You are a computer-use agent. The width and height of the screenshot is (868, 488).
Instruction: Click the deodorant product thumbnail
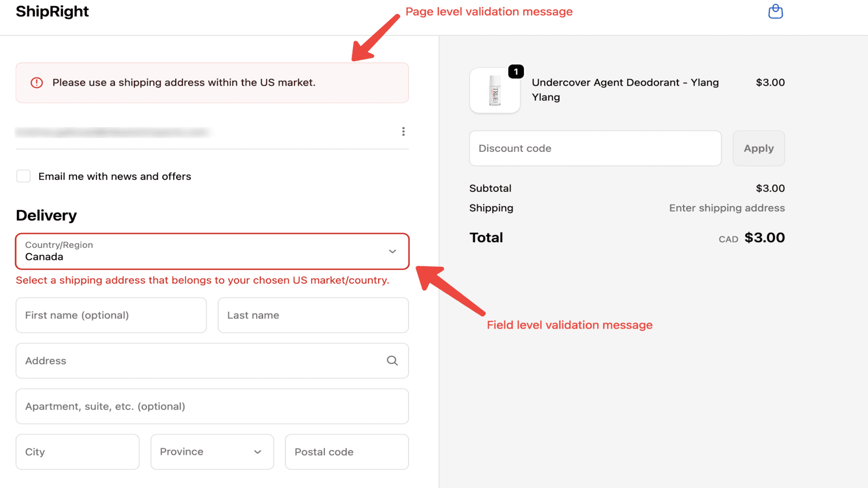point(495,91)
